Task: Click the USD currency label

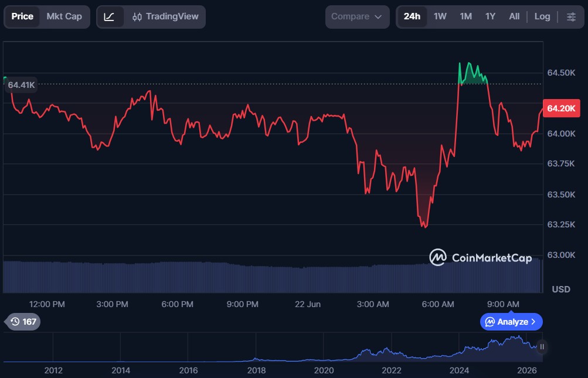Action: pyautogui.click(x=561, y=289)
